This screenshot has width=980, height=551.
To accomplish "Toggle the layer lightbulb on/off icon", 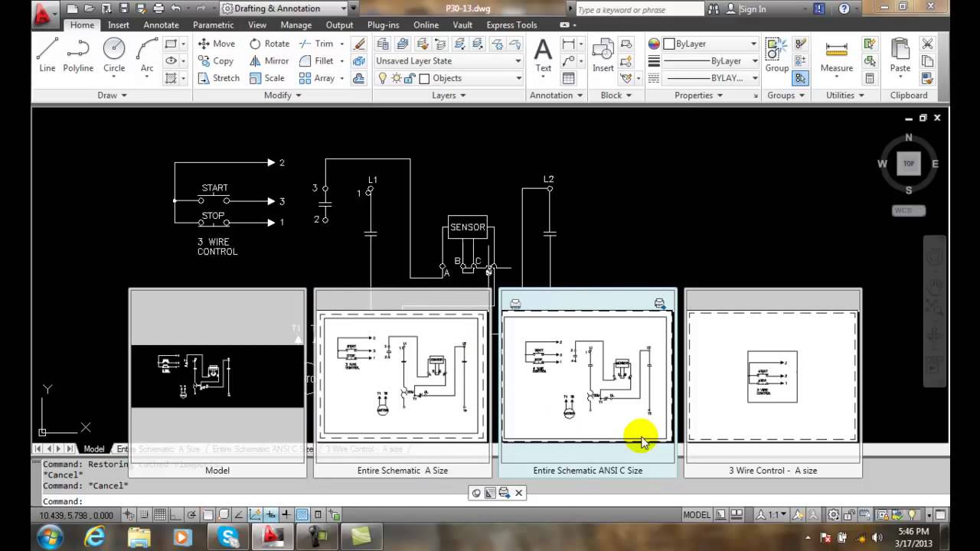I will tap(383, 78).
